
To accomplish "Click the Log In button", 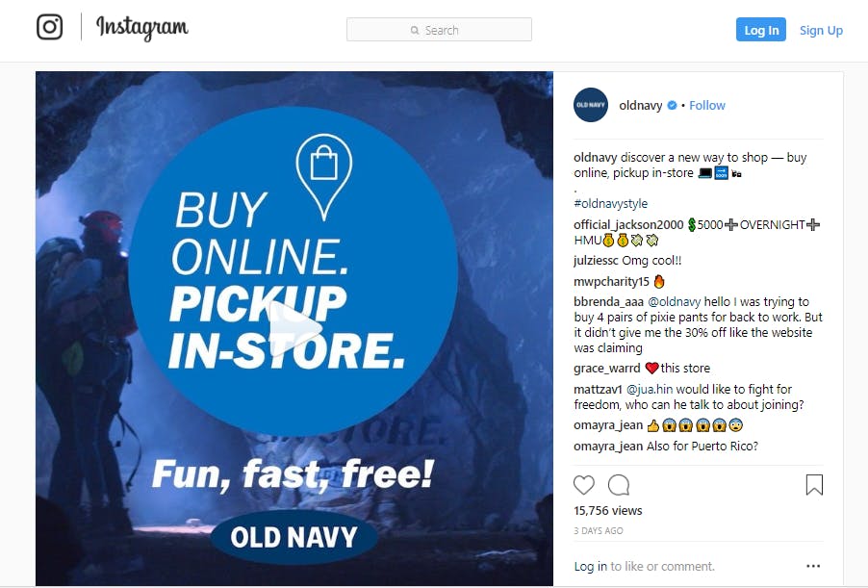I will pyautogui.click(x=760, y=29).
